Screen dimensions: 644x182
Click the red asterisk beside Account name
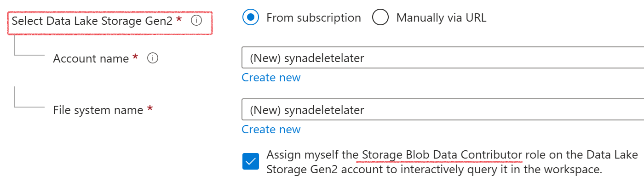(x=135, y=57)
